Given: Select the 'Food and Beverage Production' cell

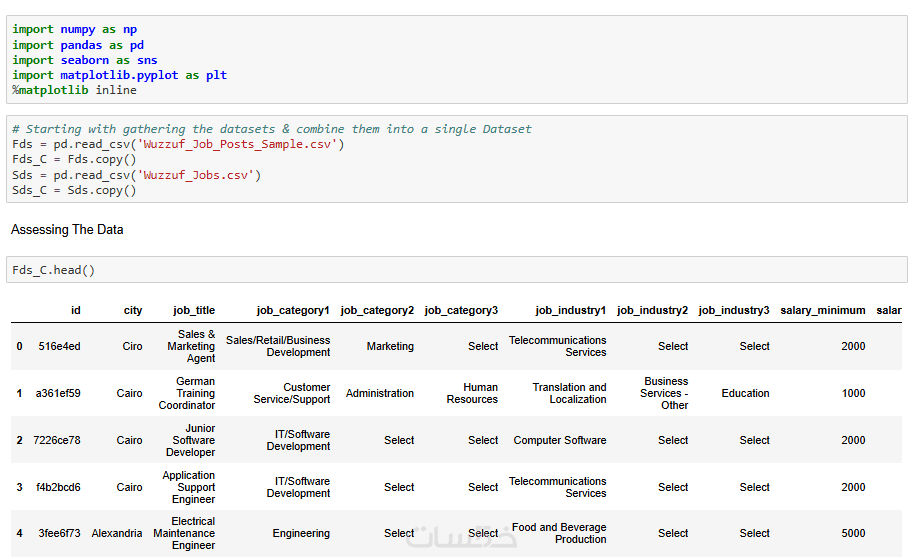Looking at the screenshot, I should (x=559, y=533).
